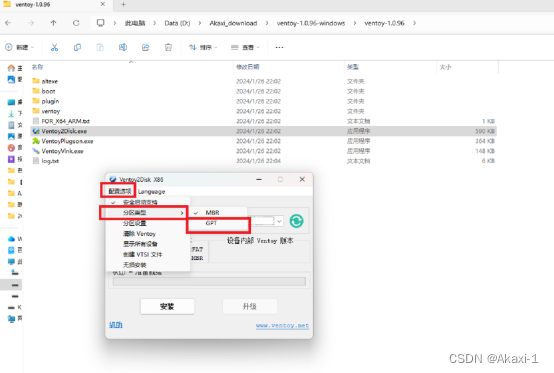This screenshot has height=373, width=554.
Task: Click the Ventoy2Disk.exe file icon
Action: [x=36, y=131]
